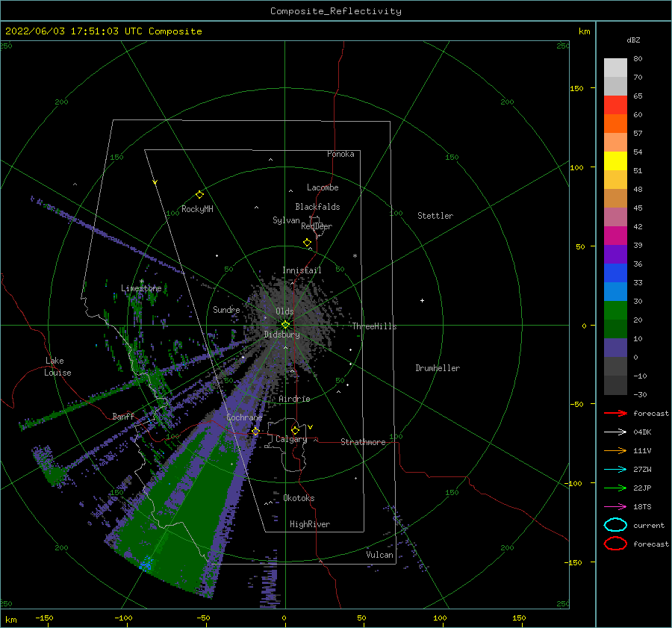Click the Sundre town label
Image resolution: width=672 pixels, height=628 pixels.
tap(226, 309)
